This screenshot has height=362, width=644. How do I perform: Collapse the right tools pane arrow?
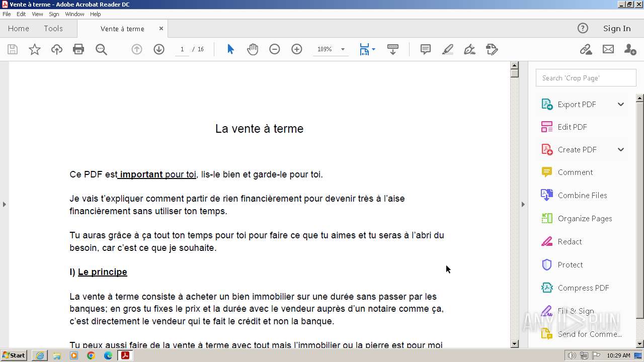pos(523,204)
